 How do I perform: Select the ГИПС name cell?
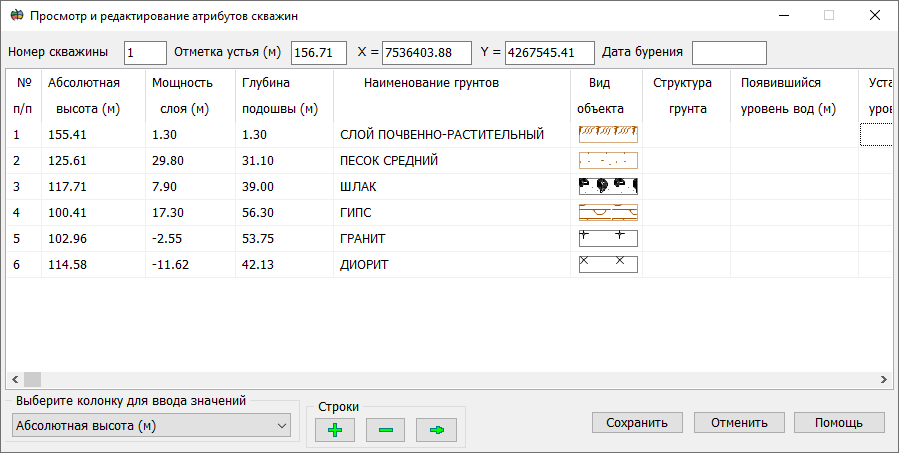(x=452, y=213)
